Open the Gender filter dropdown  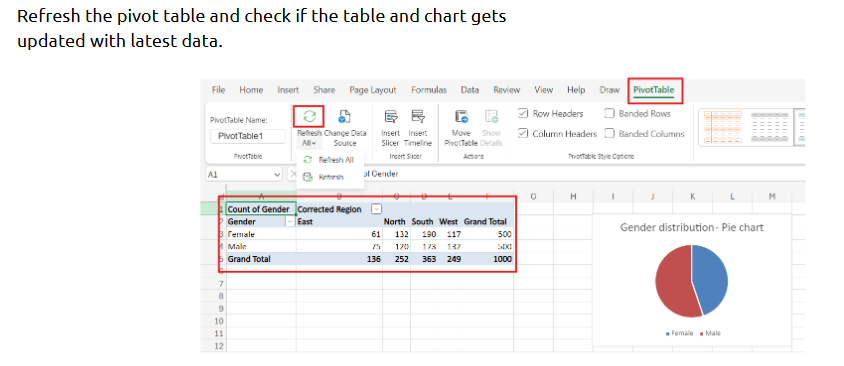(x=290, y=221)
